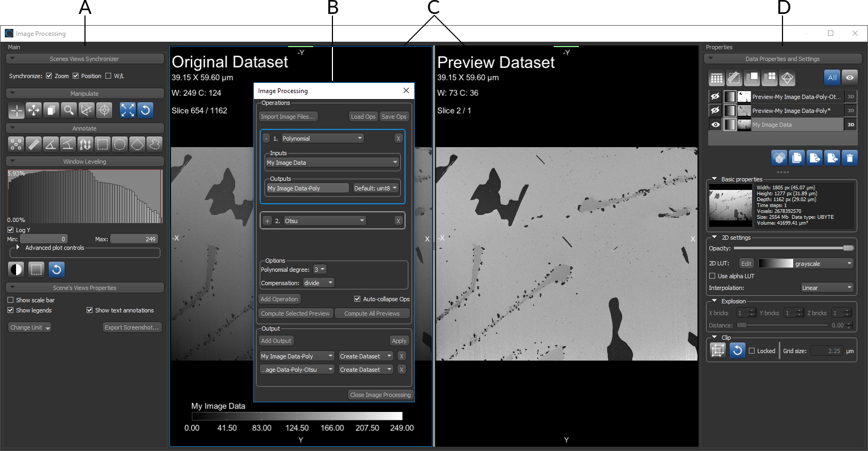
Task: Enable W/L synchronization checkbox
Action: tap(108, 76)
